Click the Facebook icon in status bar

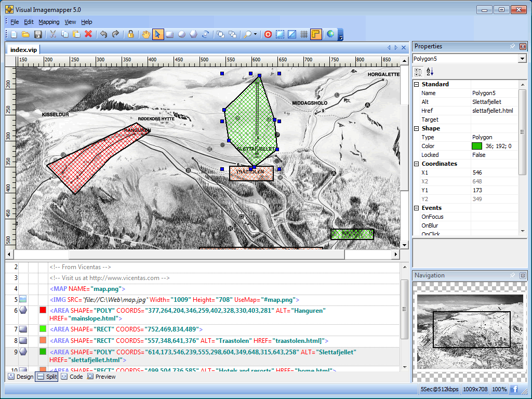point(514,389)
